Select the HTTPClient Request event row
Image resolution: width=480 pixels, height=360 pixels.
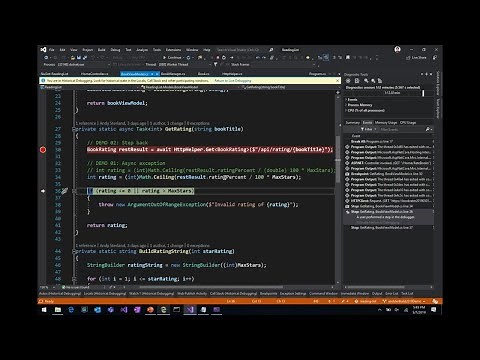(x=389, y=201)
